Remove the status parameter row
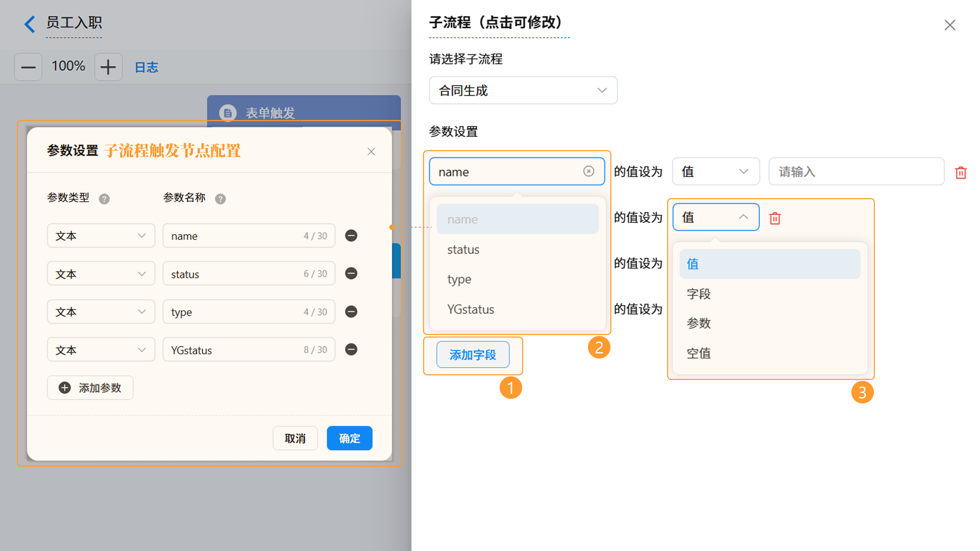Screen dimensions: 980x551 [351, 273]
